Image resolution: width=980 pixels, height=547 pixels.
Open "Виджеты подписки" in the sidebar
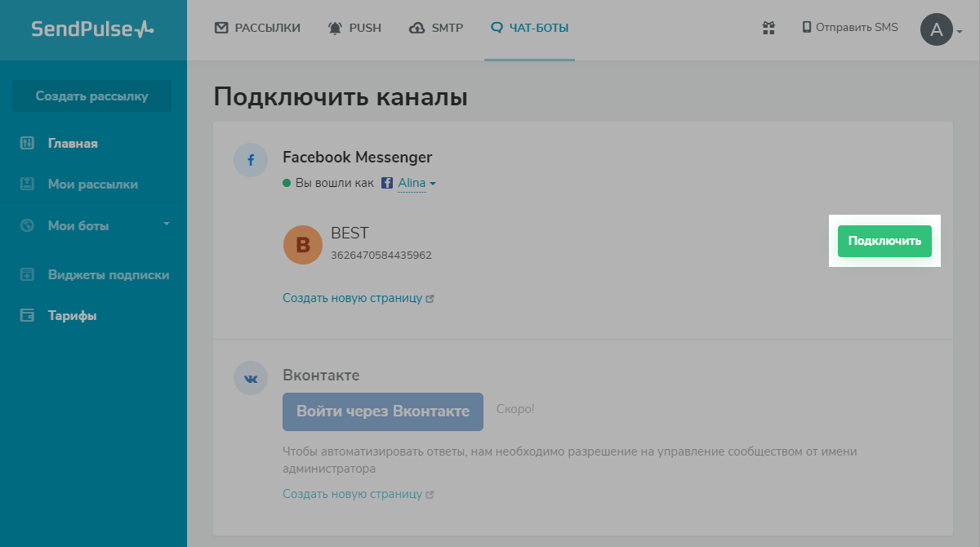(108, 275)
